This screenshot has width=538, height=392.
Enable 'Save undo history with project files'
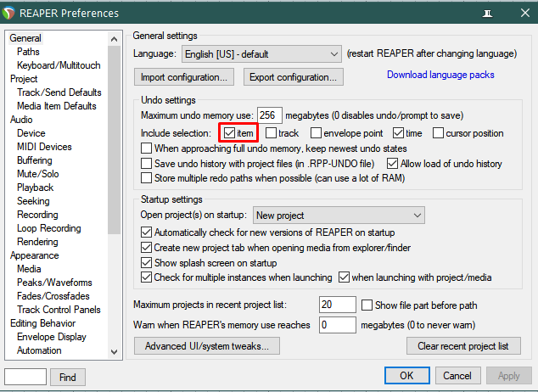point(147,163)
